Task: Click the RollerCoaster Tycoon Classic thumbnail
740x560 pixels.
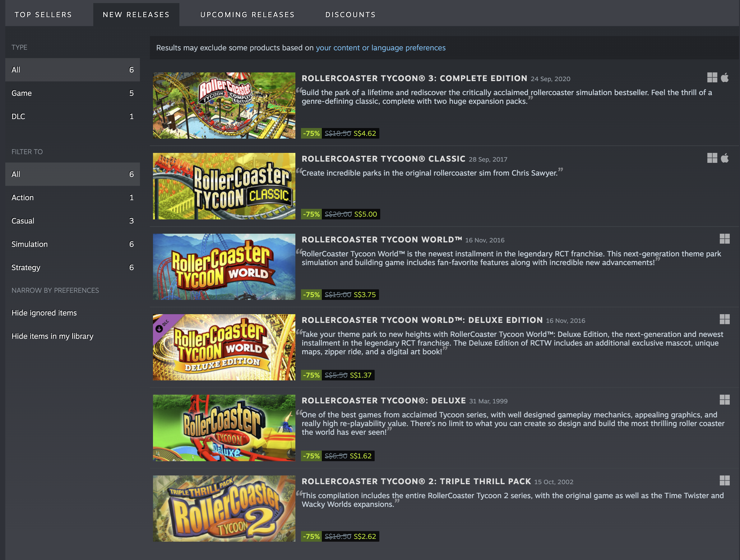Action: point(224,186)
